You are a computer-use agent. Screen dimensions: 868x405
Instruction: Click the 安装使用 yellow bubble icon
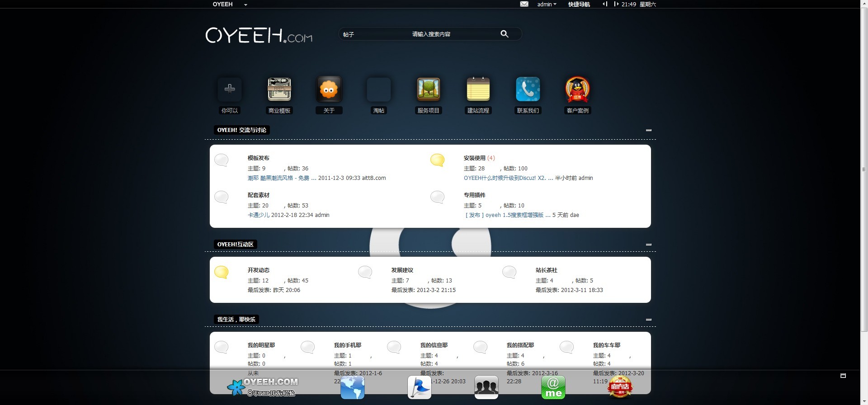pyautogui.click(x=437, y=160)
